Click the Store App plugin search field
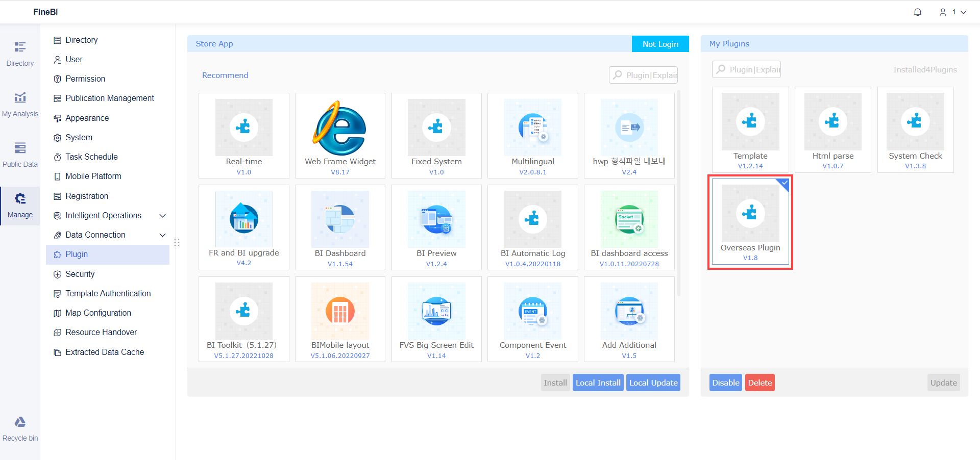 click(643, 75)
